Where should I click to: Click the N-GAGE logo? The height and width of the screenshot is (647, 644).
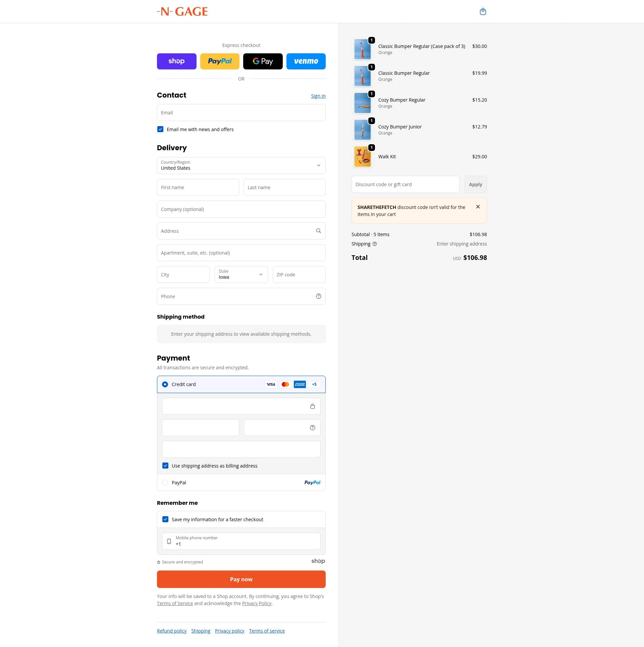[x=182, y=11]
